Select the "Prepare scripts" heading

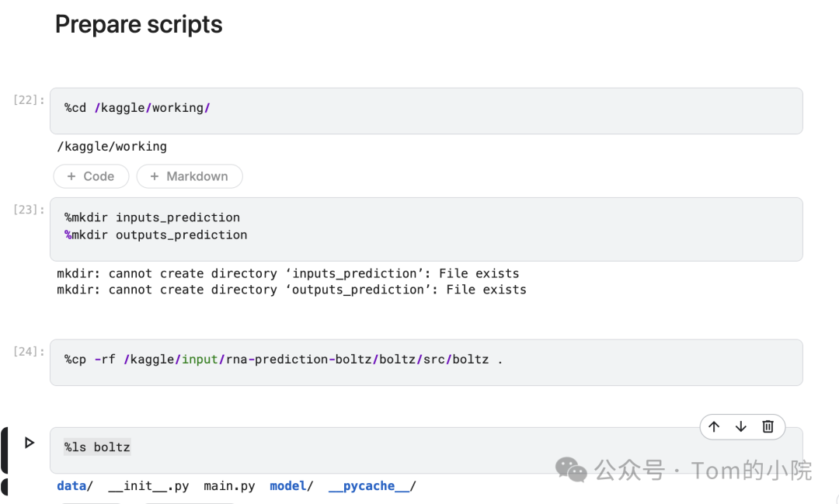click(139, 25)
